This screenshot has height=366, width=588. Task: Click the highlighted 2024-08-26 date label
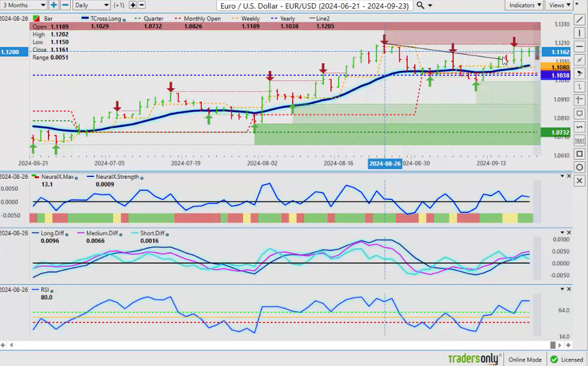(x=385, y=164)
